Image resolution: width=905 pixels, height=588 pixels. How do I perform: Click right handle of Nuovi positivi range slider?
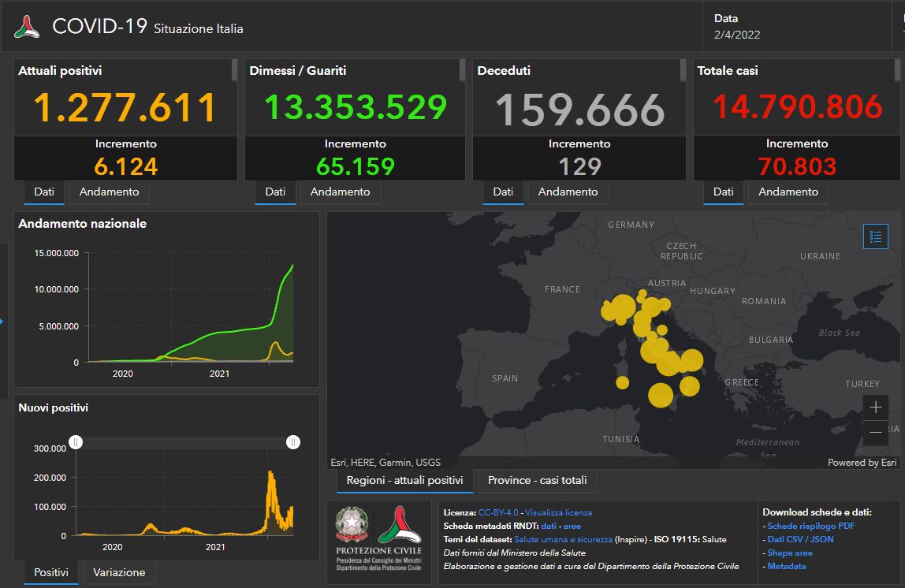point(292,442)
